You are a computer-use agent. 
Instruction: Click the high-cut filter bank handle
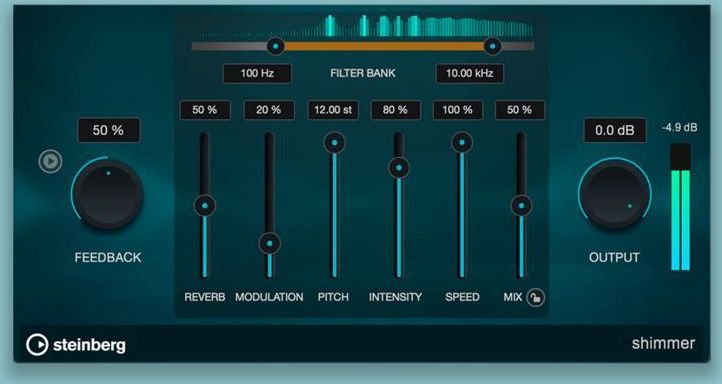(492, 46)
